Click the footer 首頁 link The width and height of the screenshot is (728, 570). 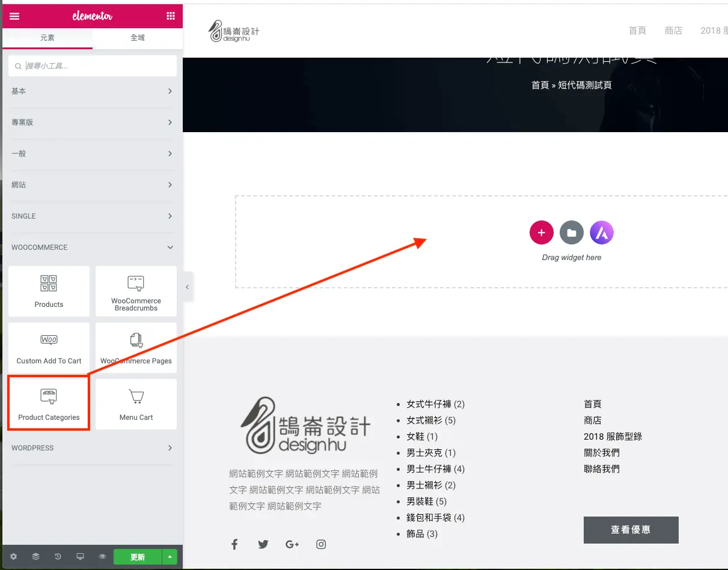tap(593, 404)
